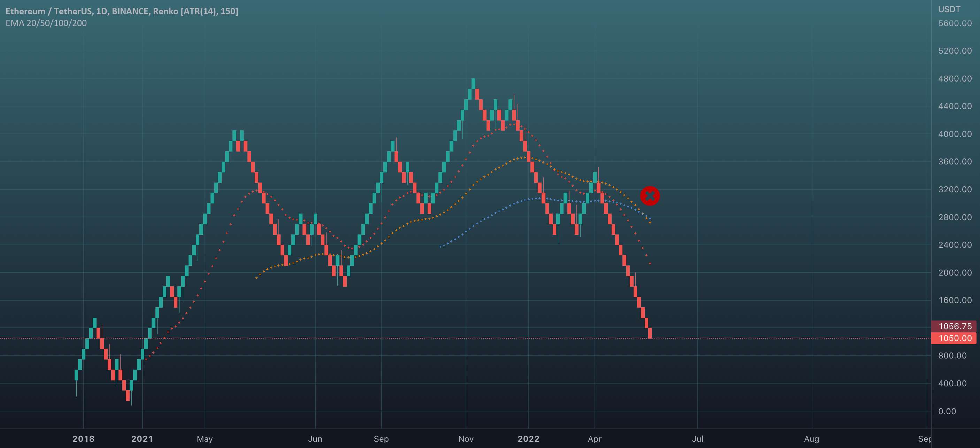Click the Jun time axis label
Screen dimensions: 980x448
pos(315,439)
